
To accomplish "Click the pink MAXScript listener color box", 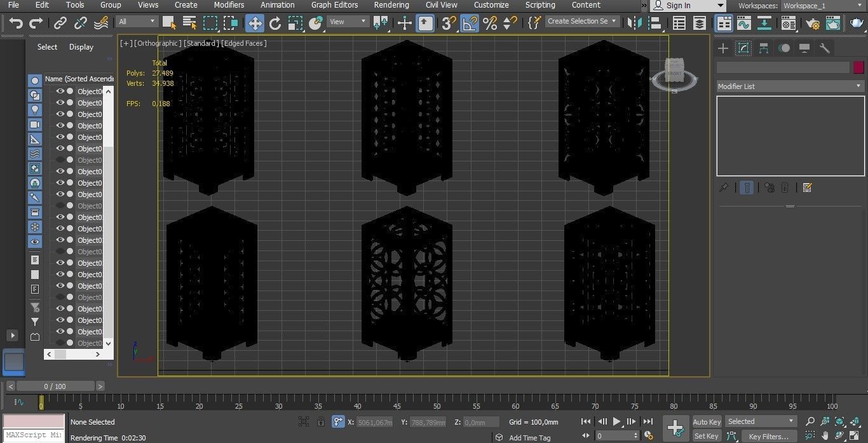I will pyautogui.click(x=34, y=421).
